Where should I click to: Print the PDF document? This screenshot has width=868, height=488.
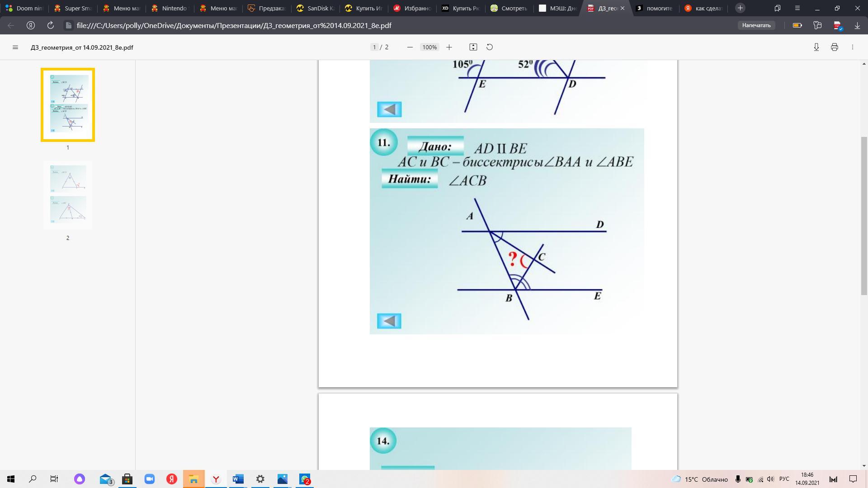point(834,47)
